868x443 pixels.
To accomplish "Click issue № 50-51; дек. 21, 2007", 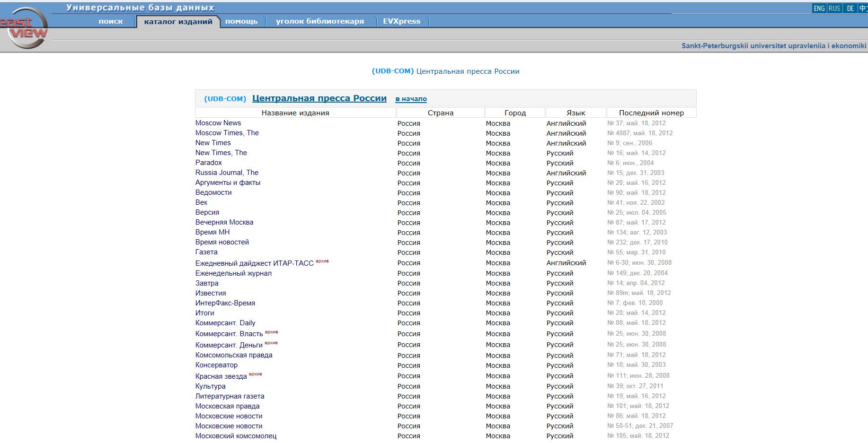I will coord(640,426).
